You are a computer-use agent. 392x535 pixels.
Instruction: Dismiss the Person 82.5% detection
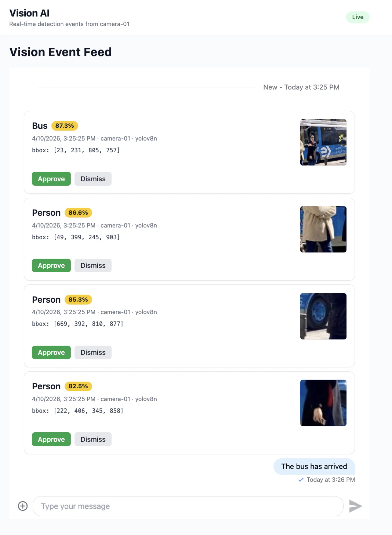tap(93, 439)
